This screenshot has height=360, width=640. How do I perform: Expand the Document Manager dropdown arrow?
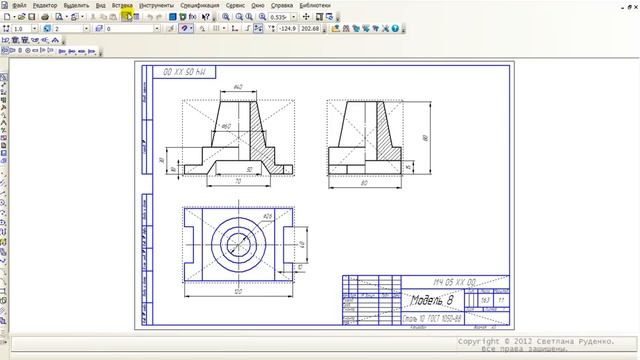(82, 17)
